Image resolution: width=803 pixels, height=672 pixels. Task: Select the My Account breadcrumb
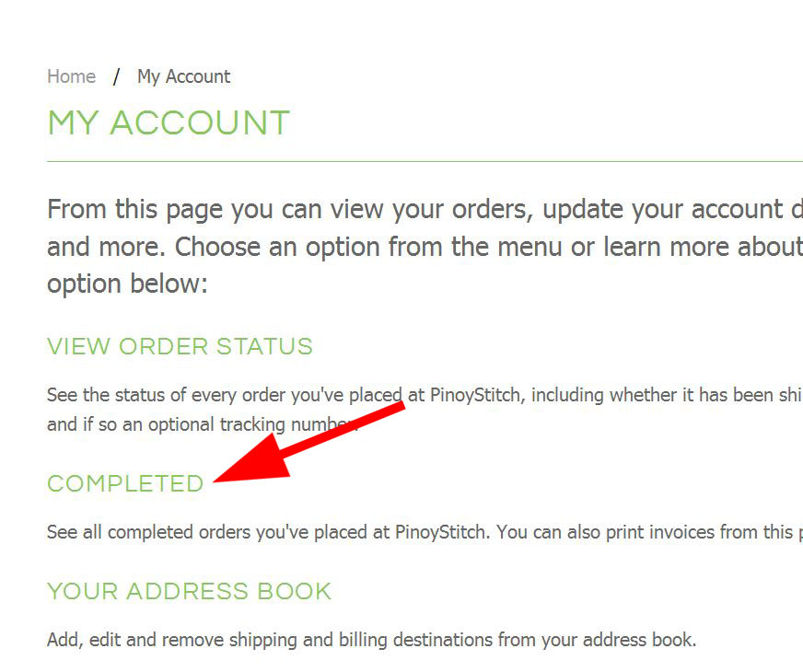click(183, 76)
